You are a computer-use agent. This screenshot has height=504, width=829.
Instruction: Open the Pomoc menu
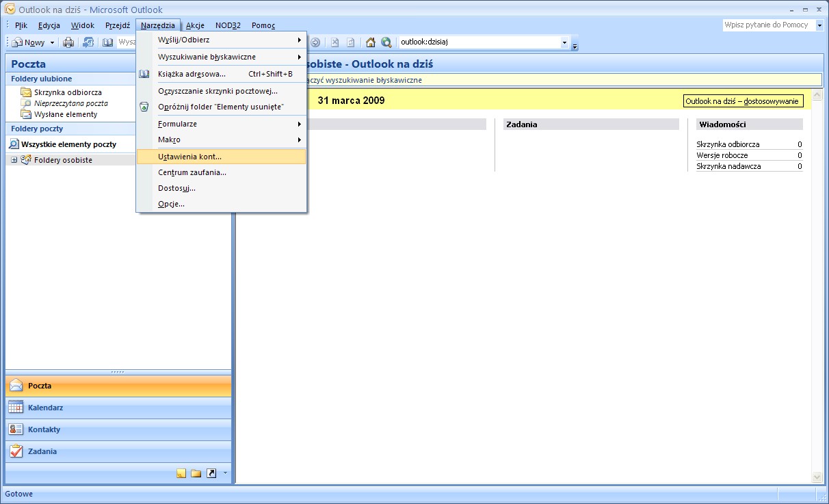tap(263, 25)
